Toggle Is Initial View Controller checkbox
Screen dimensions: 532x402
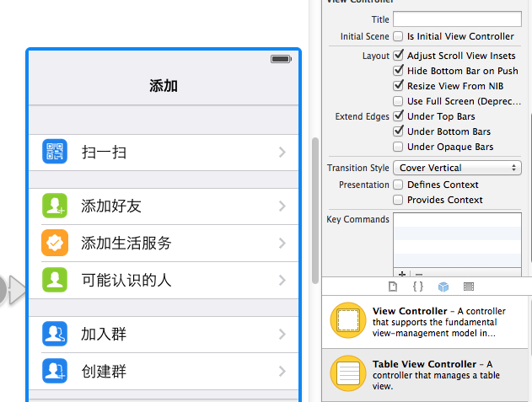pos(398,36)
